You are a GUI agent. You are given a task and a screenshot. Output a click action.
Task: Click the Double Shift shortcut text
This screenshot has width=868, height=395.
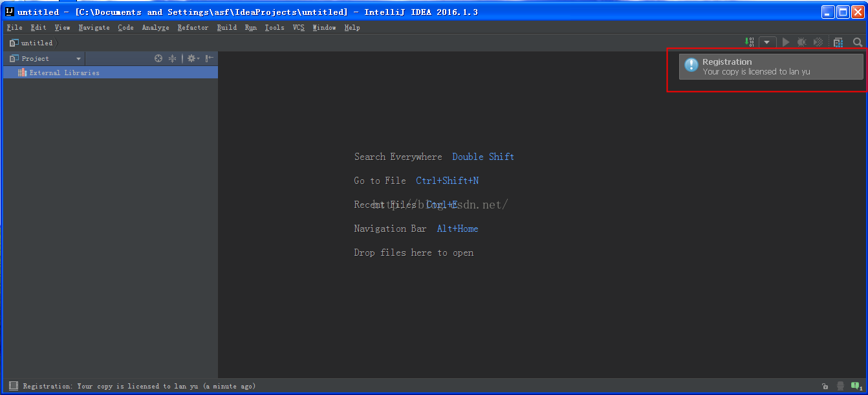[483, 157]
